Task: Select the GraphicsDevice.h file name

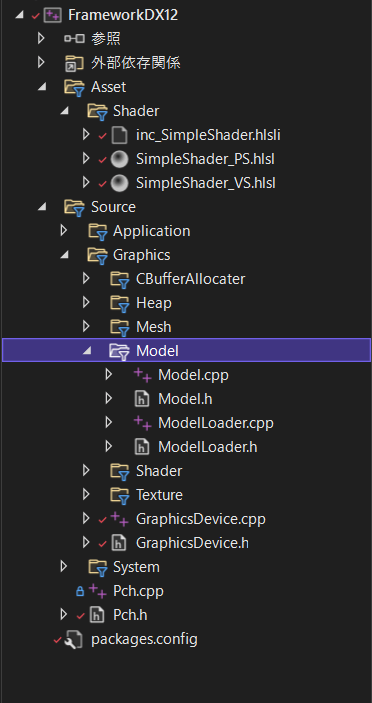Action: coord(192,543)
